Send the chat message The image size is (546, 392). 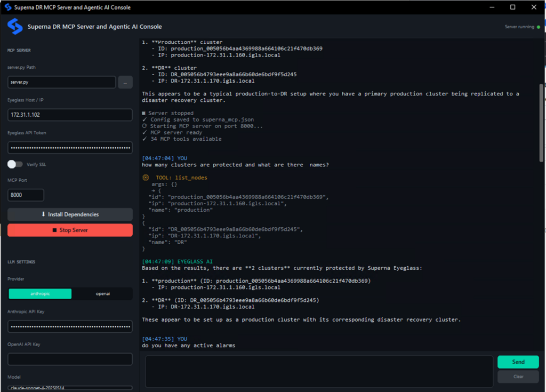click(518, 362)
